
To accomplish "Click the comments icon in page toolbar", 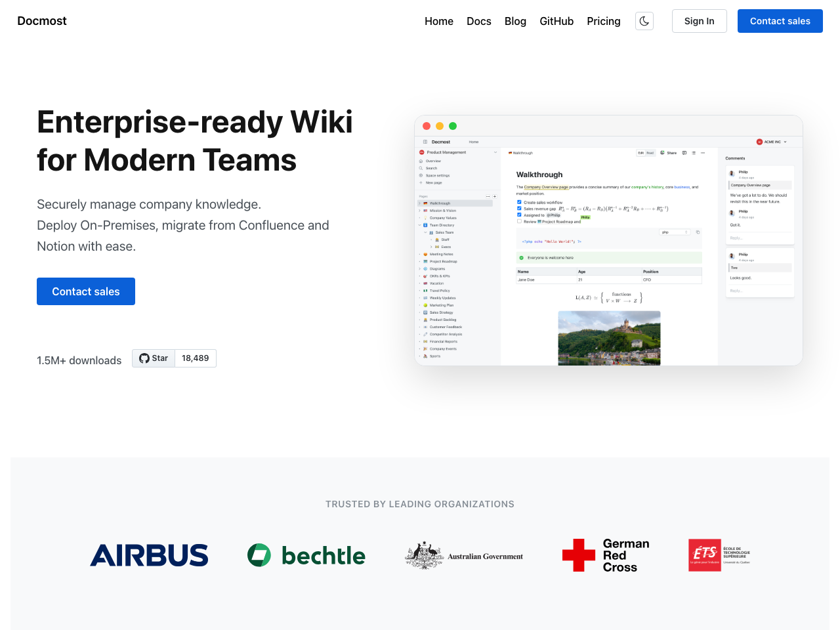I will 684,153.
